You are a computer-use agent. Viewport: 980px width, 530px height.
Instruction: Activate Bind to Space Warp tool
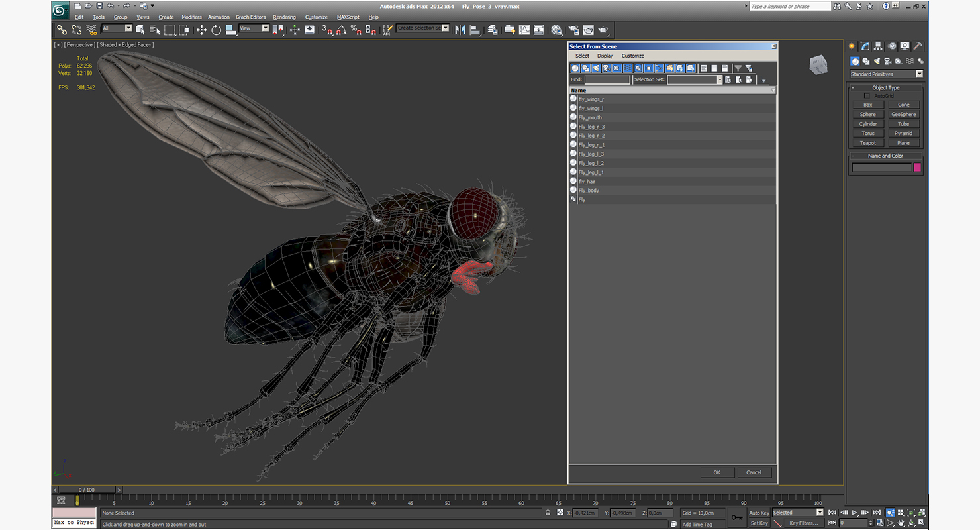[x=92, y=30]
